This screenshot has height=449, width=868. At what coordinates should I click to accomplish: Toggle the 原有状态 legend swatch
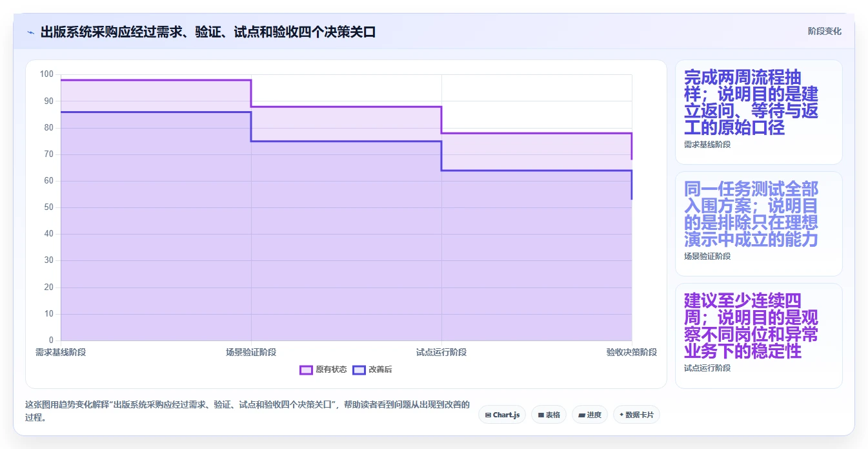(306, 370)
